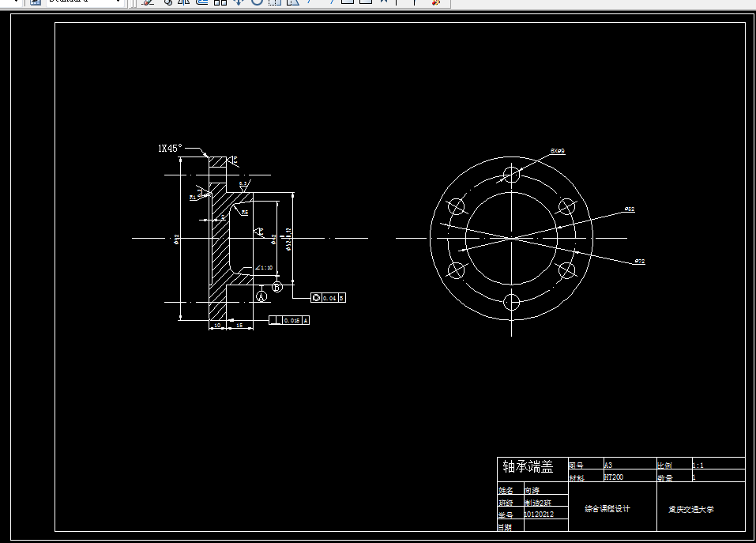Select the R5 radius label
756x543 pixels.
coord(244,212)
